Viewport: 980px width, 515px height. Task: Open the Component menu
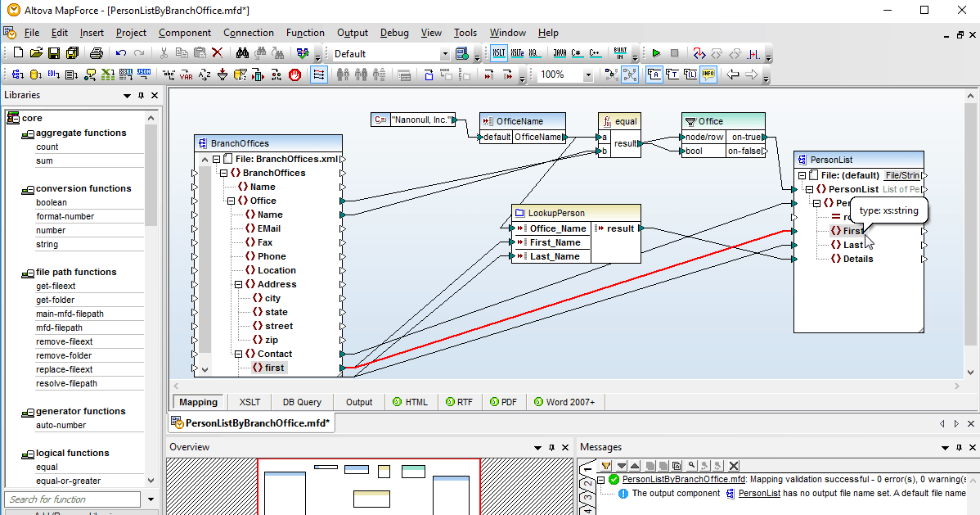pos(185,33)
